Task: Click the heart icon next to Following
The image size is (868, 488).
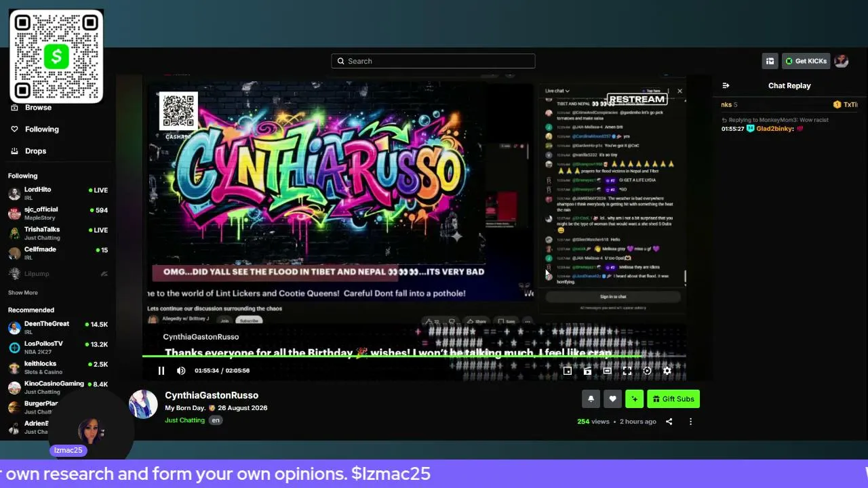Action: click(x=14, y=129)
